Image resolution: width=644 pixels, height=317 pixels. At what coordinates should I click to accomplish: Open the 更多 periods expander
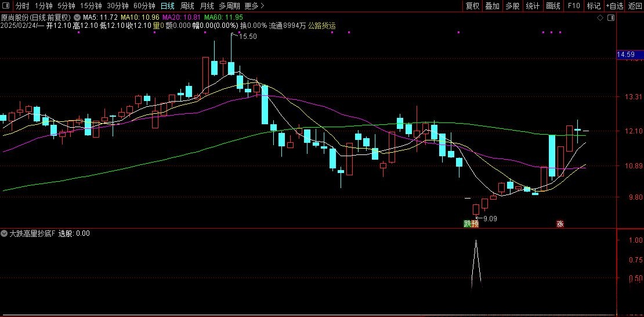click(x=254, y=6)
